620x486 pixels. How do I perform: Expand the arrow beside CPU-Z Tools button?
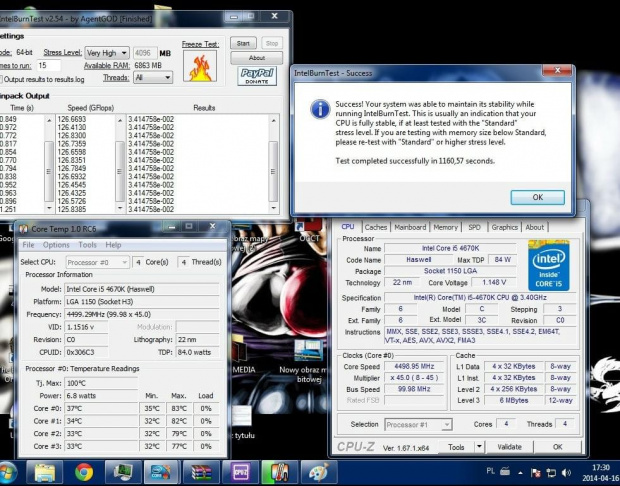coord(479,447)
